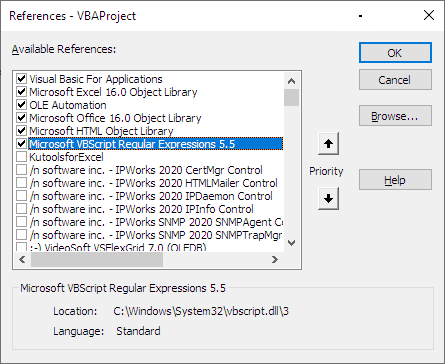Uncheck Microsoft HTML Object Library
This screenshot has height=364, width=446.
(x=22, y=131)
